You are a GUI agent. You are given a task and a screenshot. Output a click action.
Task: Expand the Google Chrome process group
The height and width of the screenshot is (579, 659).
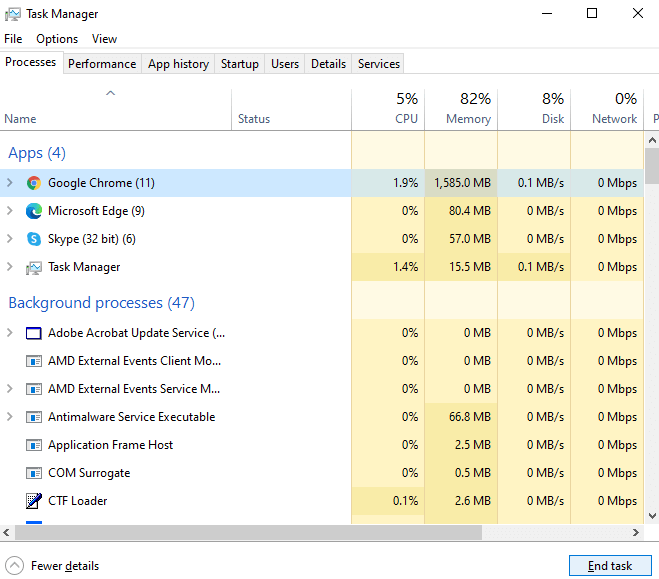10,182
